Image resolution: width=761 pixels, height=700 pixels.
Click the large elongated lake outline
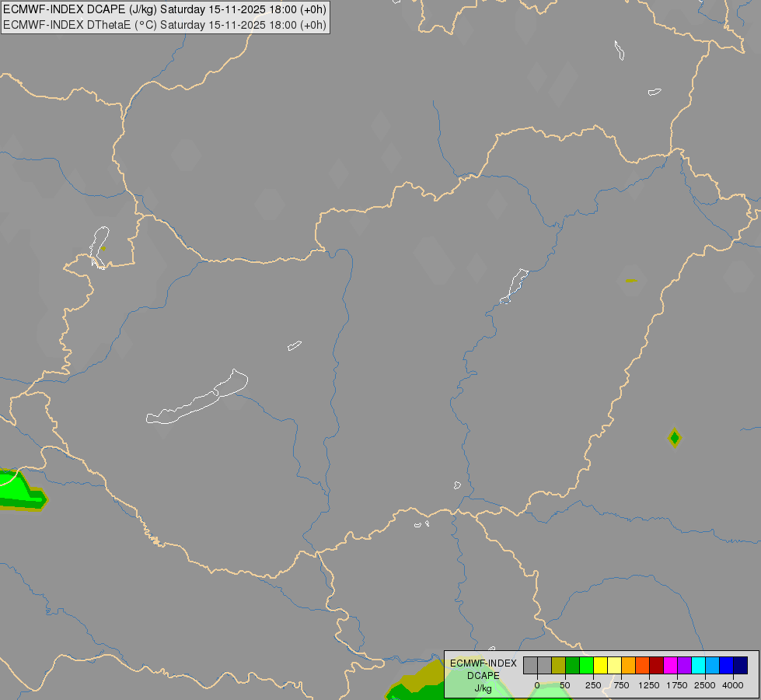click(x=197, y=397)
